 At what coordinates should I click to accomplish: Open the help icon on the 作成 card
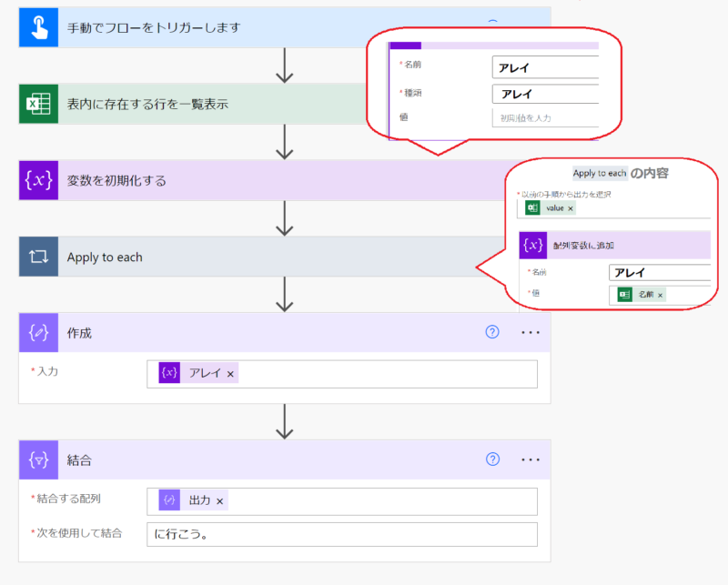492,333
